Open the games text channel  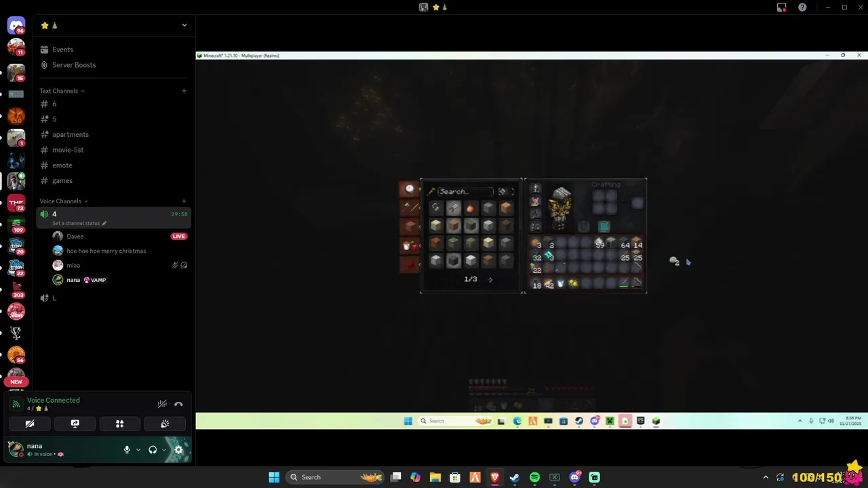click(113, 180)
